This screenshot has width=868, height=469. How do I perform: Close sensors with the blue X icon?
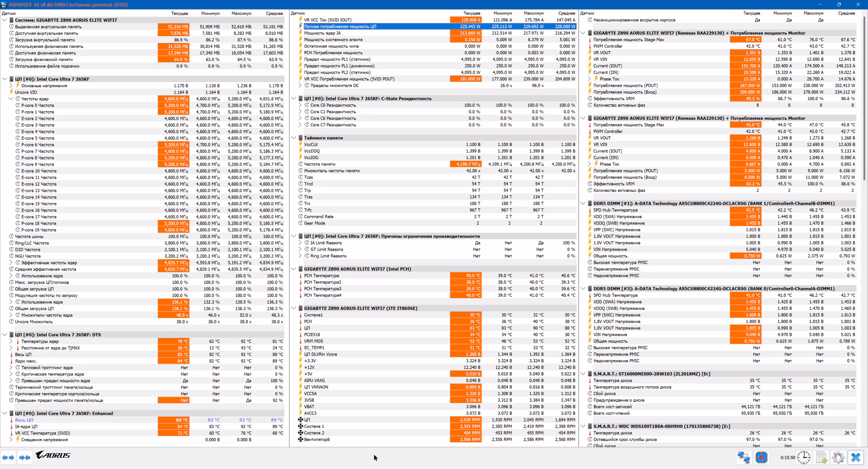(x=856, y=457)
